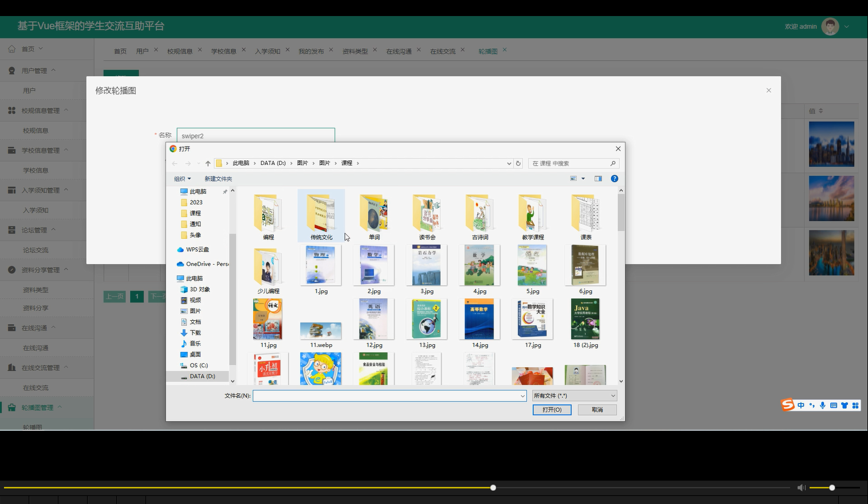Click DATA (D:) in address path
Image resolution: width=868 pixels, height=504 pixels.
point(273,163)
